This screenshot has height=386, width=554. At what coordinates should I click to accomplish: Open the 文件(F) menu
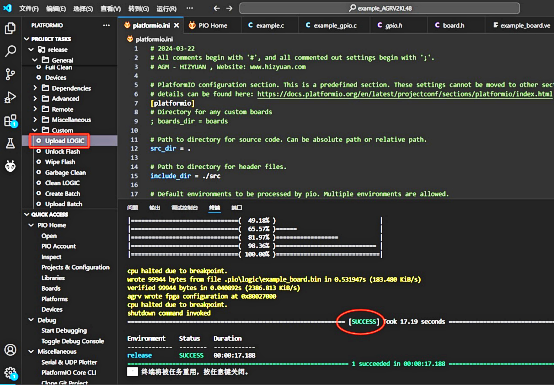(29, 8)
